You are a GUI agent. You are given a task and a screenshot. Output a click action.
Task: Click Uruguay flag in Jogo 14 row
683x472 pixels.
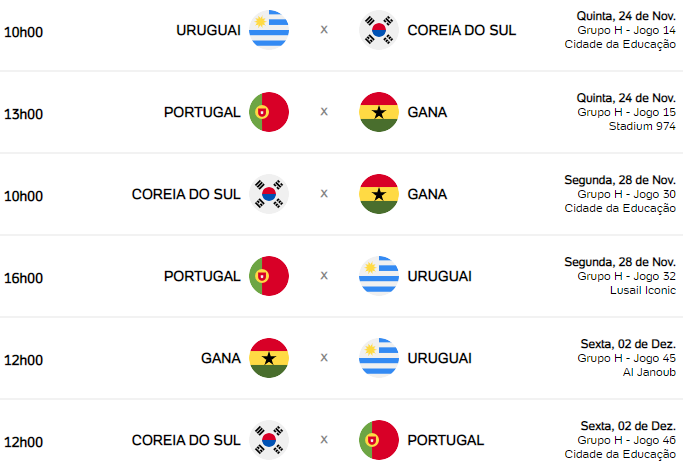[x=269, y=30]
